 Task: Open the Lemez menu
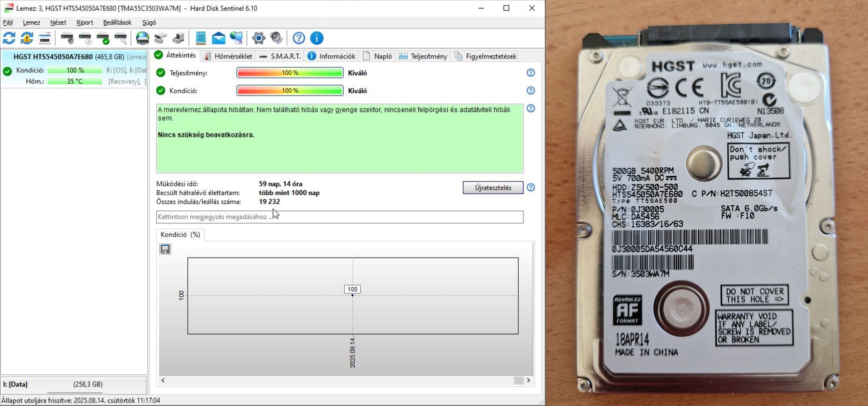(31, 22)
